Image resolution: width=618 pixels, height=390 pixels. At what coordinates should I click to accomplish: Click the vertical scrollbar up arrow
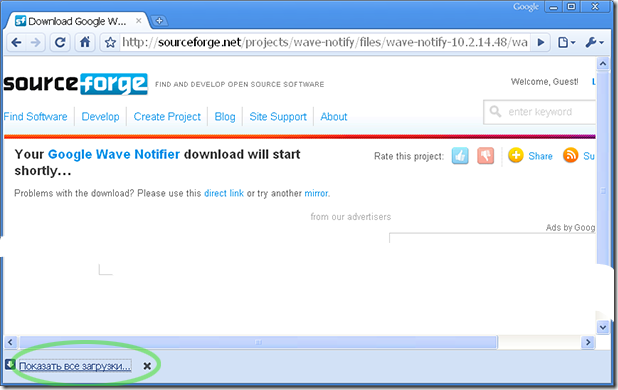coord(603,63)
